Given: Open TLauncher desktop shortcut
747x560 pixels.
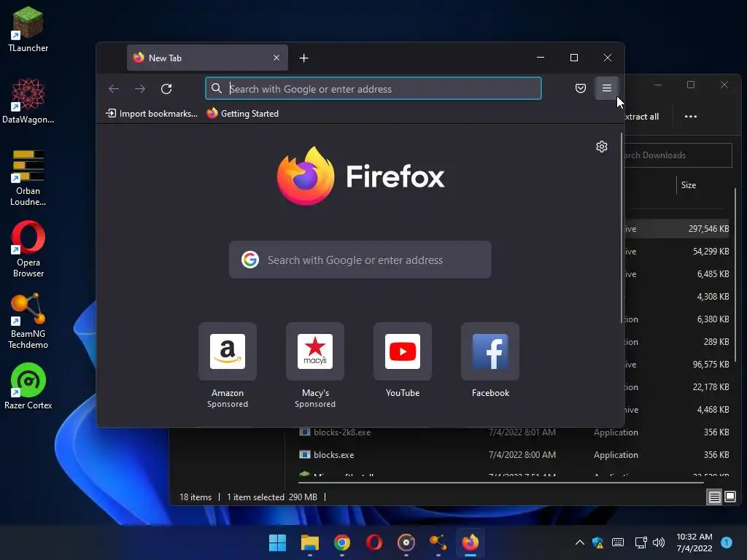Looking at the screenshot, I should pos(28,29).
